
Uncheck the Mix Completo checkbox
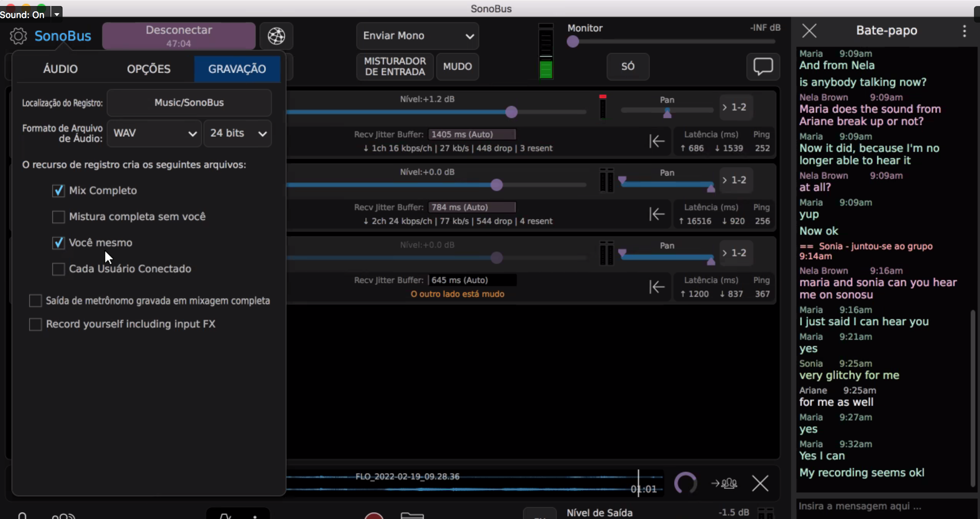point(58,191)
